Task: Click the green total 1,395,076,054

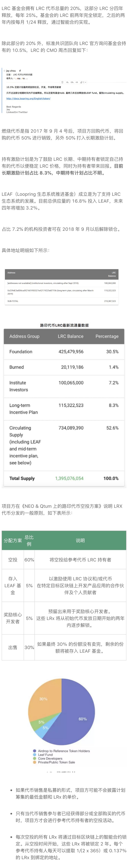Action: click(69, 478)
